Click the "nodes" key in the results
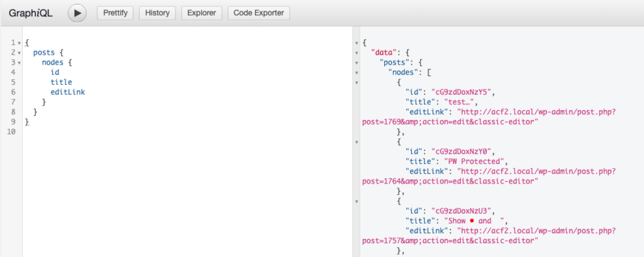644x257 pixels. (x=403, y=73)
